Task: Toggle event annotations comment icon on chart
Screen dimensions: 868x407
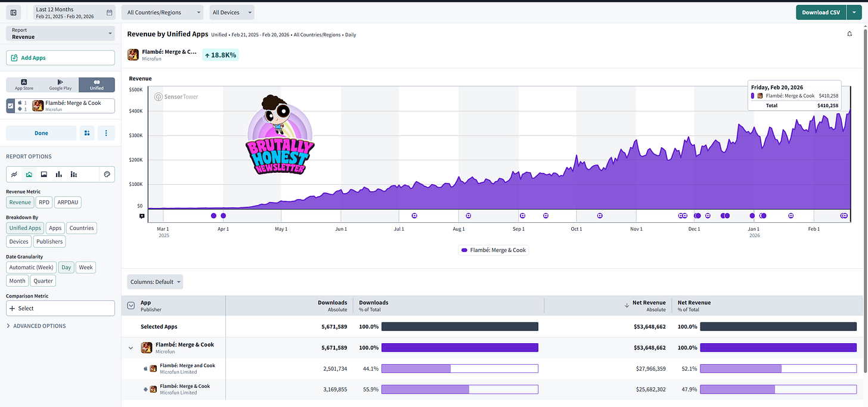Action: [142, 216]
